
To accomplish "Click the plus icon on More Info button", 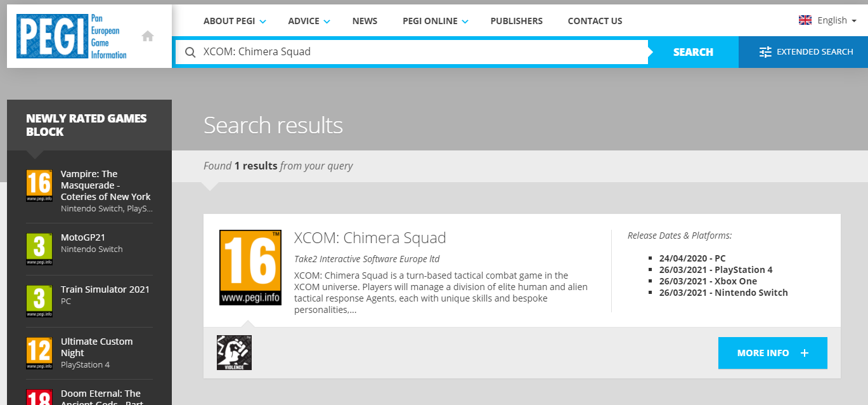I will coord(805,353).
